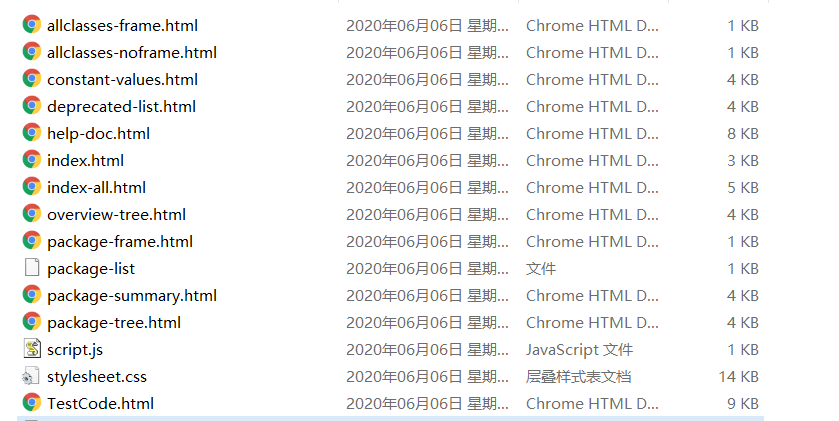
Task: Select the package-frame.html file name
Action: 120,241
